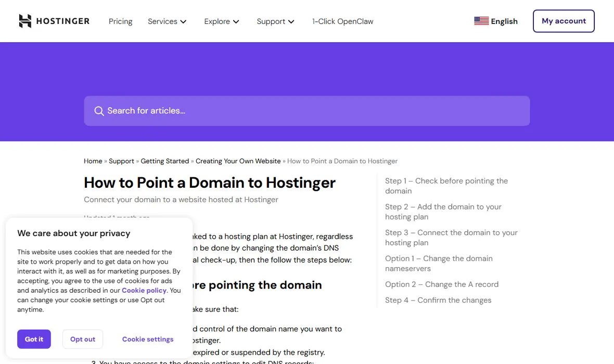
Task: Jump to Step 3 – Connect the domain
Action: pyautogui.click(x=451, y=238)
